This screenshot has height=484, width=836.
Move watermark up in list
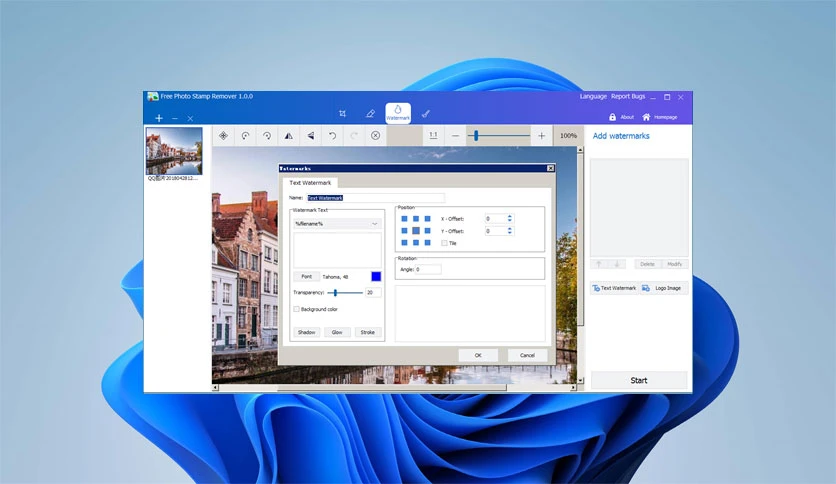coord(599,264)
